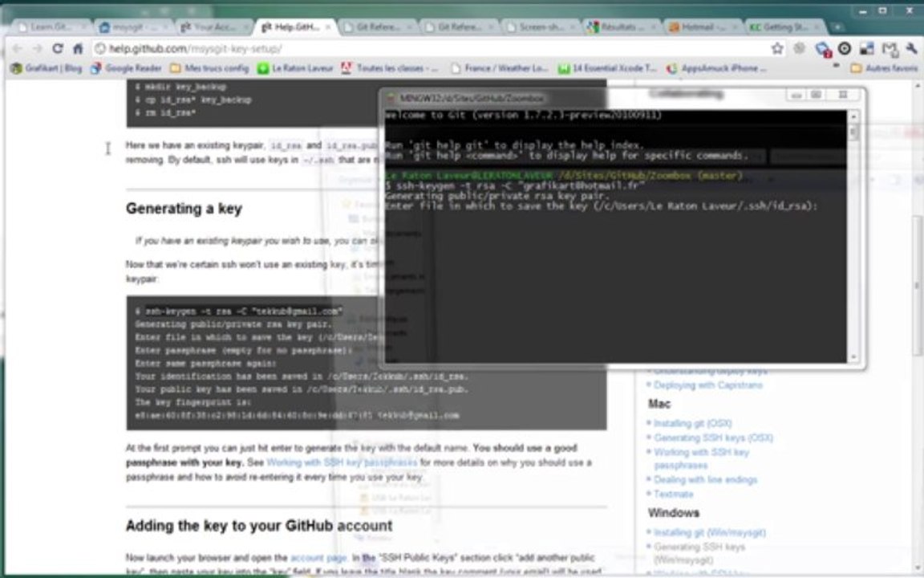Screen dimensions: 924x578
Task: Open the Generating SSH keys (OSX) link
Action: (x=713, y=438)
